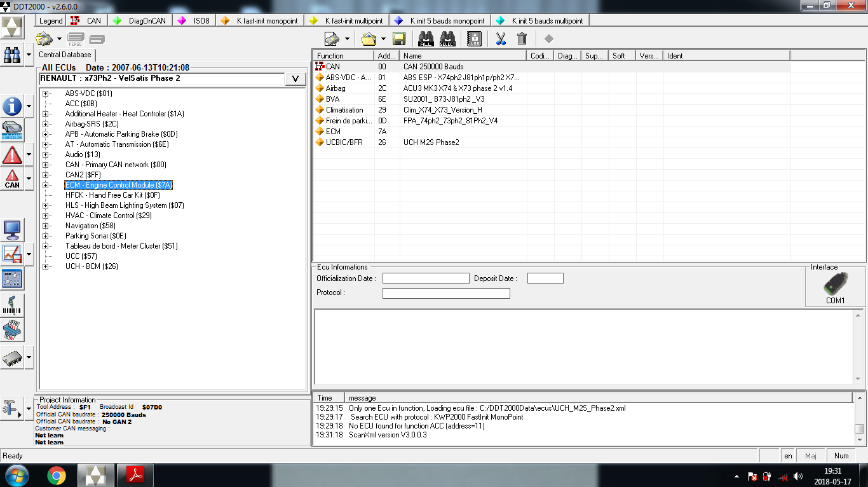Click the Windows Start button
This screenshot has width=868, height=487.
tap(17, 475)
